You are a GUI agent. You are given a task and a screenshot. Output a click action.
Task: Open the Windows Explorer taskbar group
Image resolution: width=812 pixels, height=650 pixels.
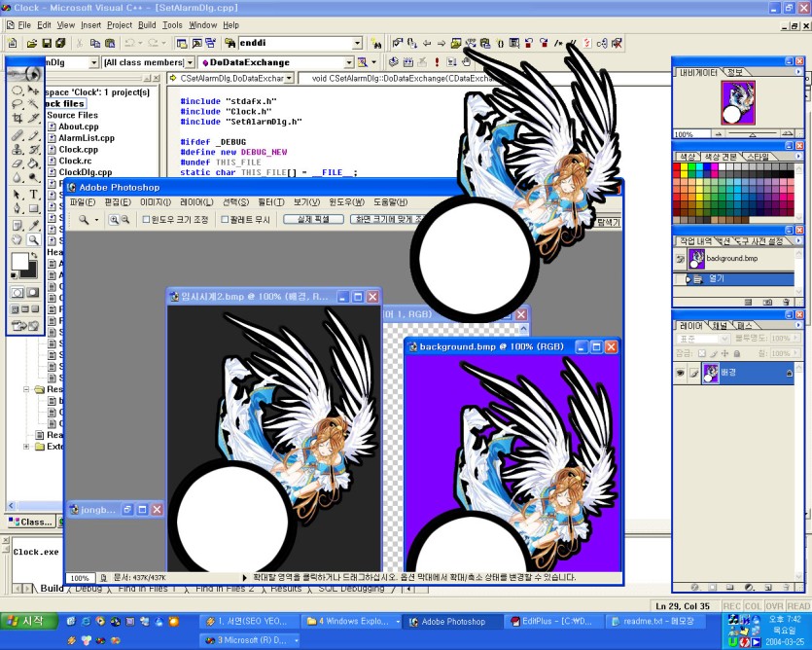[x=354, y=621]
